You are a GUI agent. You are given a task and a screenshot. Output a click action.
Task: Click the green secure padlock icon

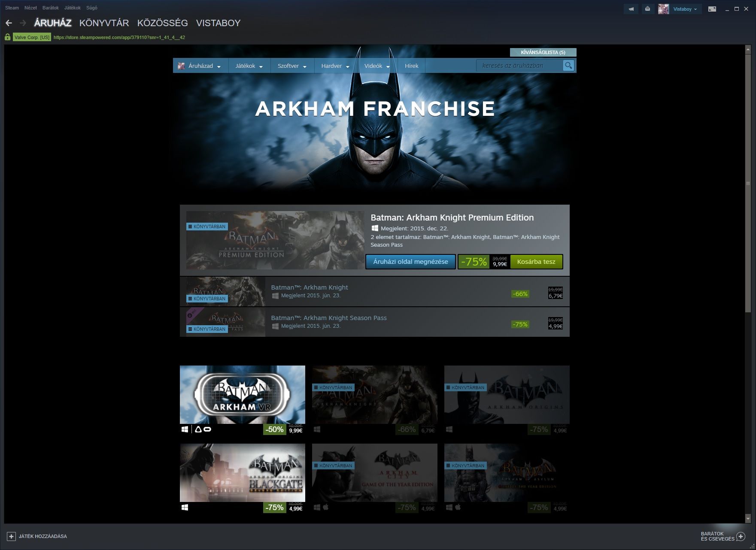(x=7, y=37)
